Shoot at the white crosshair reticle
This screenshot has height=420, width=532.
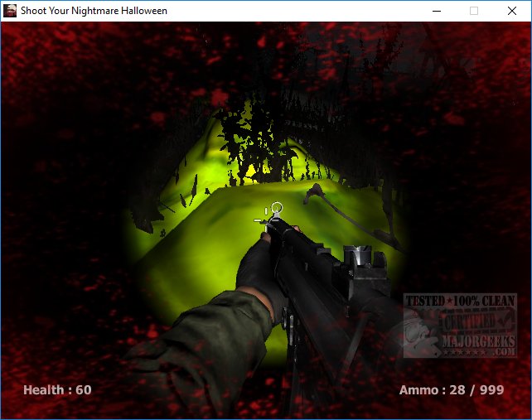(266, 220)
